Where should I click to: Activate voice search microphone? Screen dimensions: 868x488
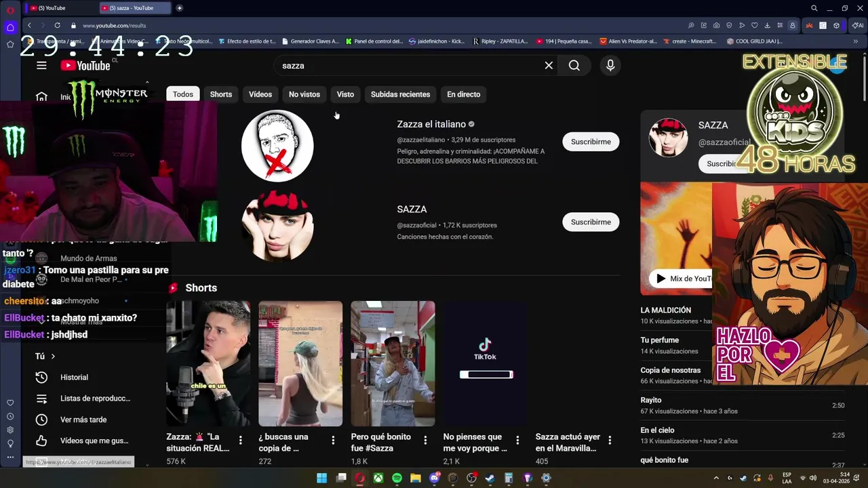(610, 66)
